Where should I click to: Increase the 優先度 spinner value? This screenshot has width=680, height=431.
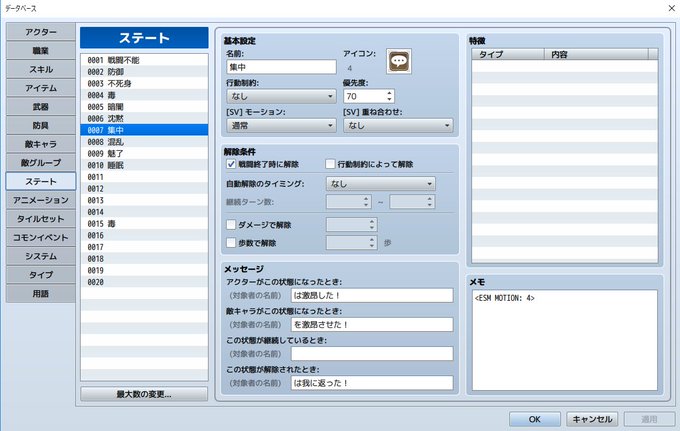tap(389, 93)
